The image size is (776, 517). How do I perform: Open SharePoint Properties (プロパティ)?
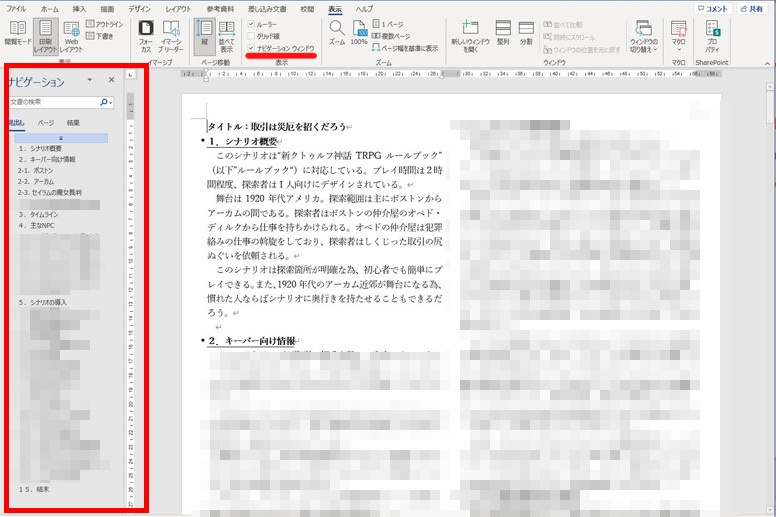point(712,37)
